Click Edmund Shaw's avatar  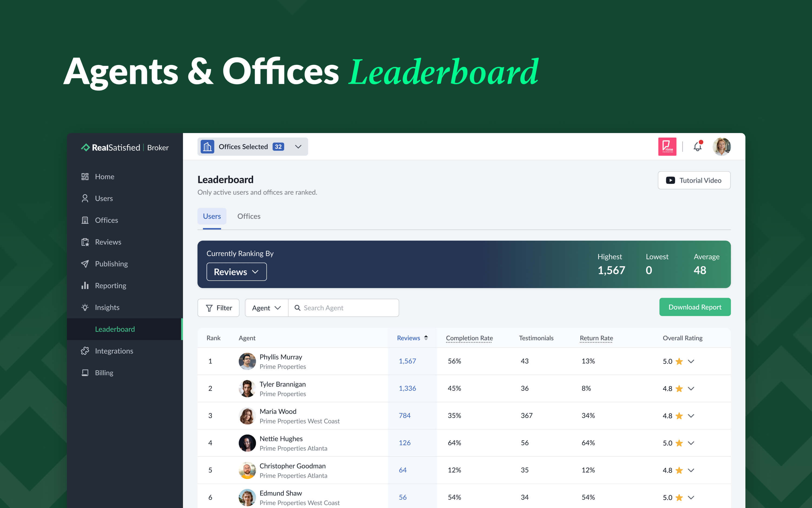(247, 497)
